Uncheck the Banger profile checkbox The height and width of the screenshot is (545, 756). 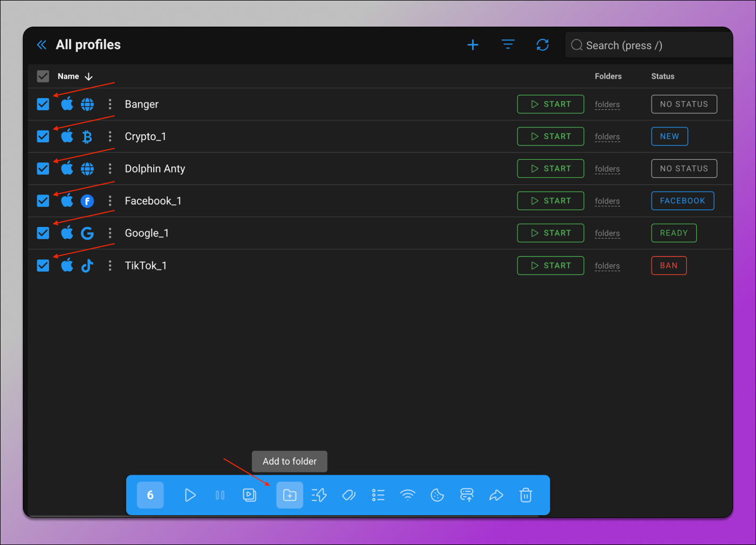[43, 104]
